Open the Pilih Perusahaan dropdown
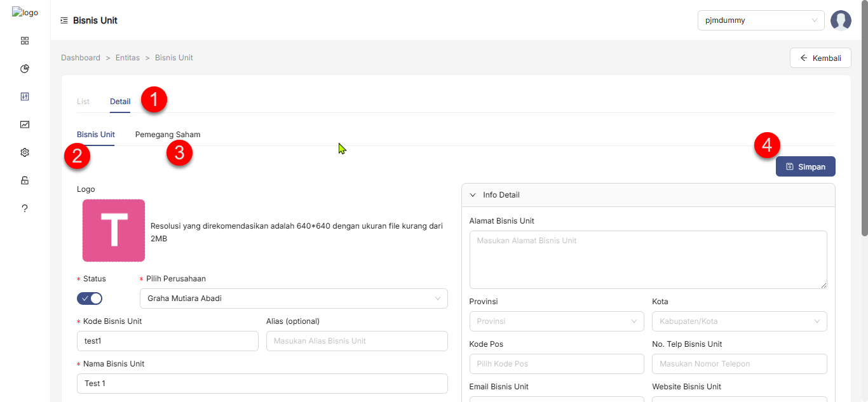868x402 pixels. pyautogui.click(x=294, y=298)
